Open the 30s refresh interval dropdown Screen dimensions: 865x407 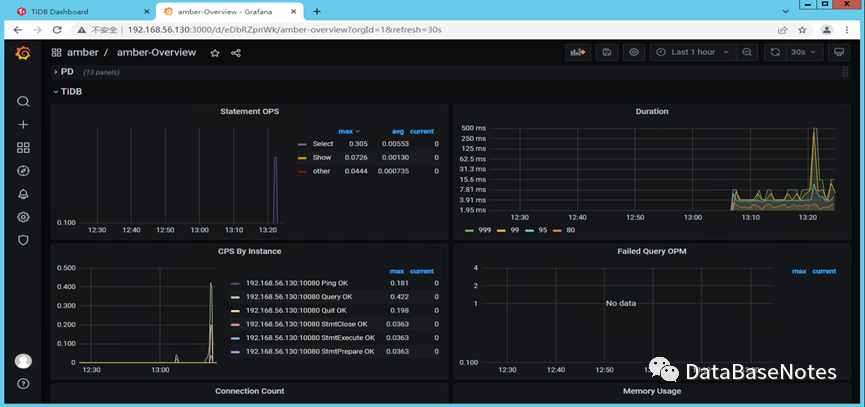[x=803, y=52]
